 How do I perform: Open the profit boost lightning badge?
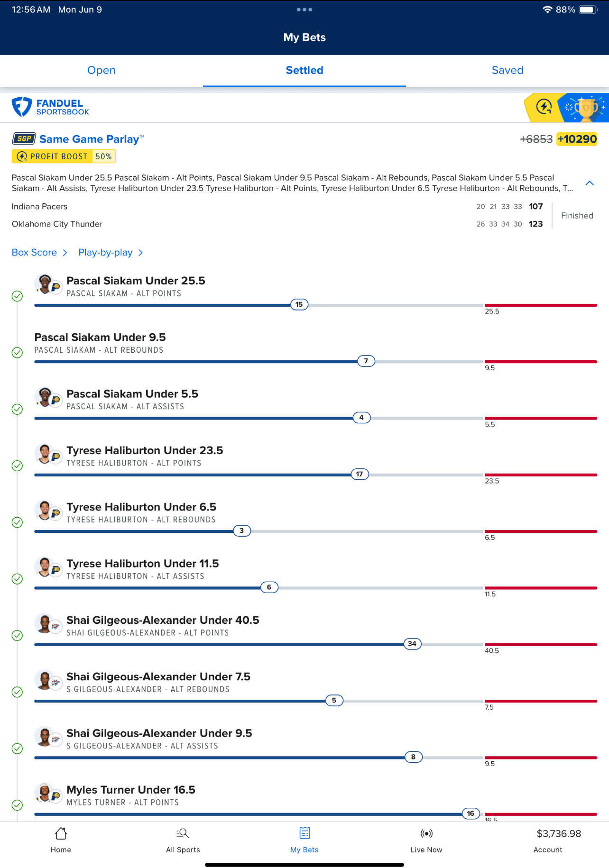pyautogui.click(x=544, y=107)
